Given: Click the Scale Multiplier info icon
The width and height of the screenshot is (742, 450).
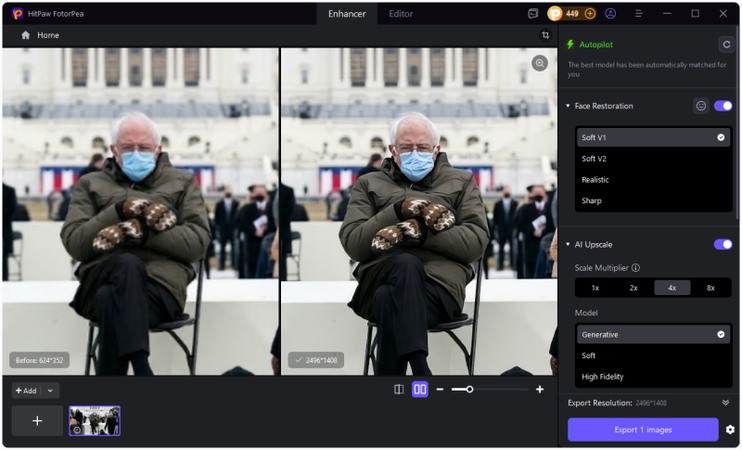Looking at the screenshot, I should point(636,268).
